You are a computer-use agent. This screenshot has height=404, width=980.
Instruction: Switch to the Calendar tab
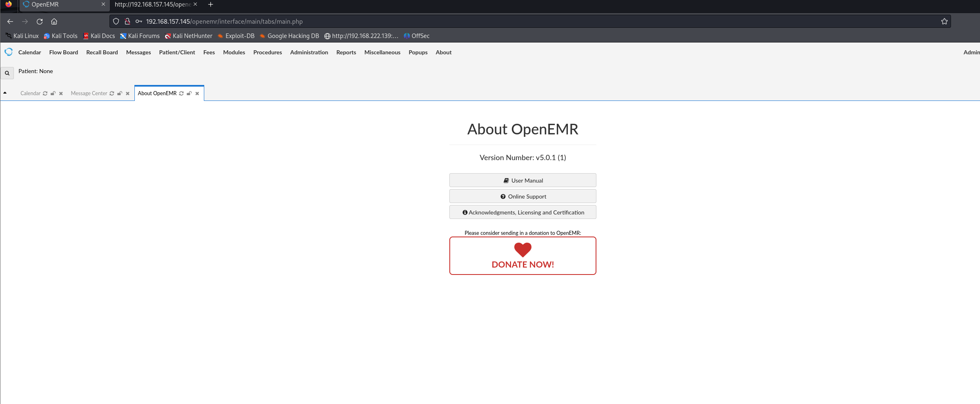30,94
